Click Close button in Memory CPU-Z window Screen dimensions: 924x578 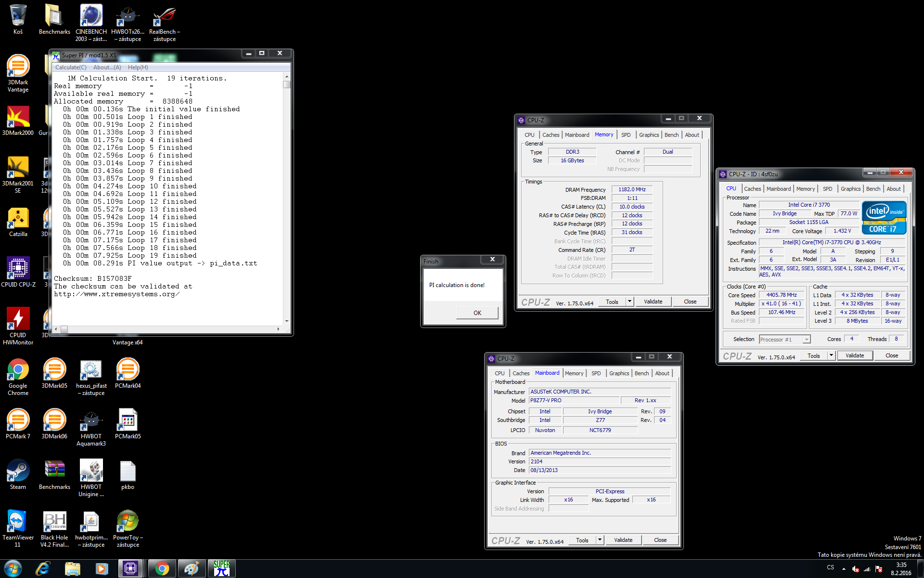(690, 302)
